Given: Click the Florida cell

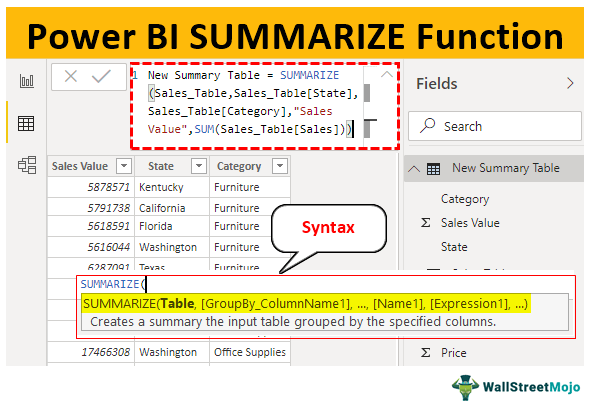Looking at the screenshot, I should pyautogui.click(x=155, y=226).
